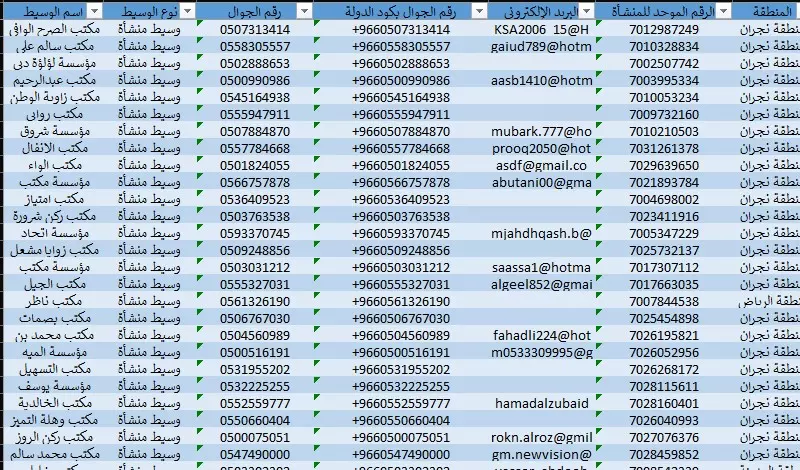The height and width of the screenshot is (470, 800).
Task: Select email cell saassa1@hotma
Action: point(541,267)
